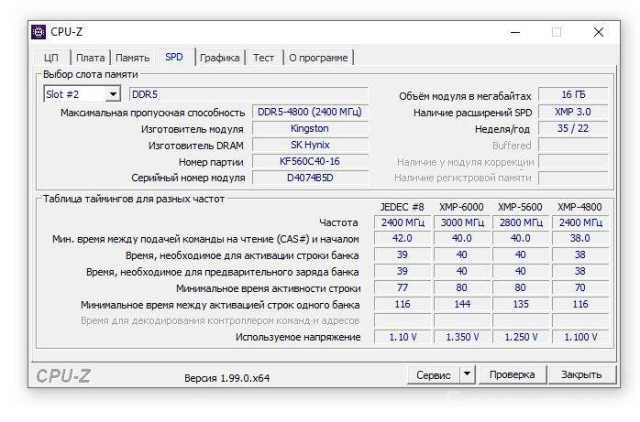Minimize the CPU-Z window
Screen dimensions: 640x422
tap(515, 32)
